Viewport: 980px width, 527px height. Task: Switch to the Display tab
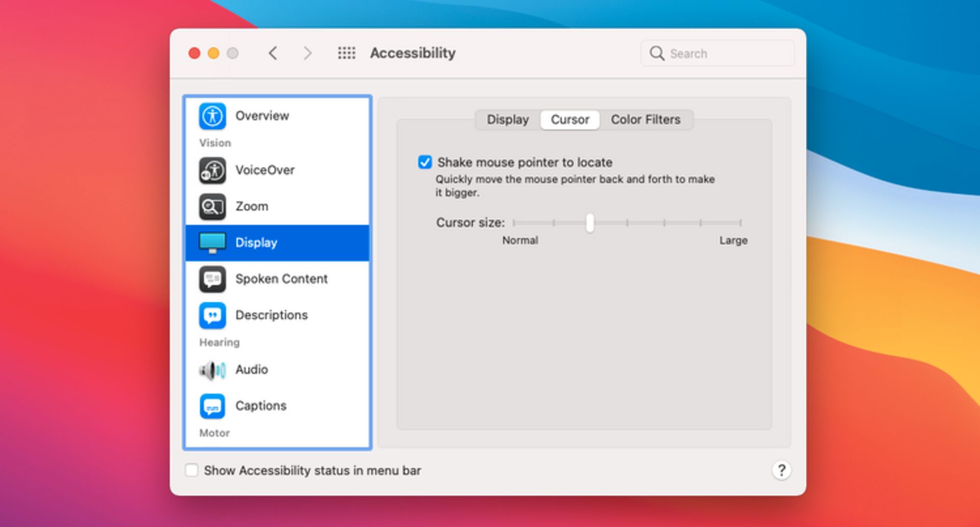click(507, 120)
